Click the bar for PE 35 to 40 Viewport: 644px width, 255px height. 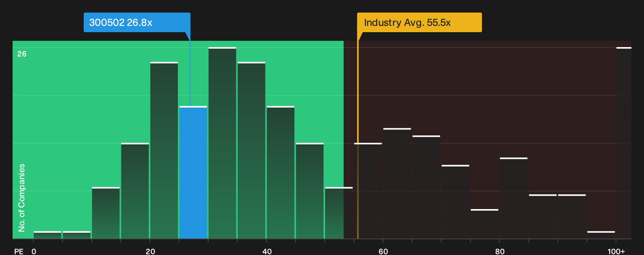point(251,150)
